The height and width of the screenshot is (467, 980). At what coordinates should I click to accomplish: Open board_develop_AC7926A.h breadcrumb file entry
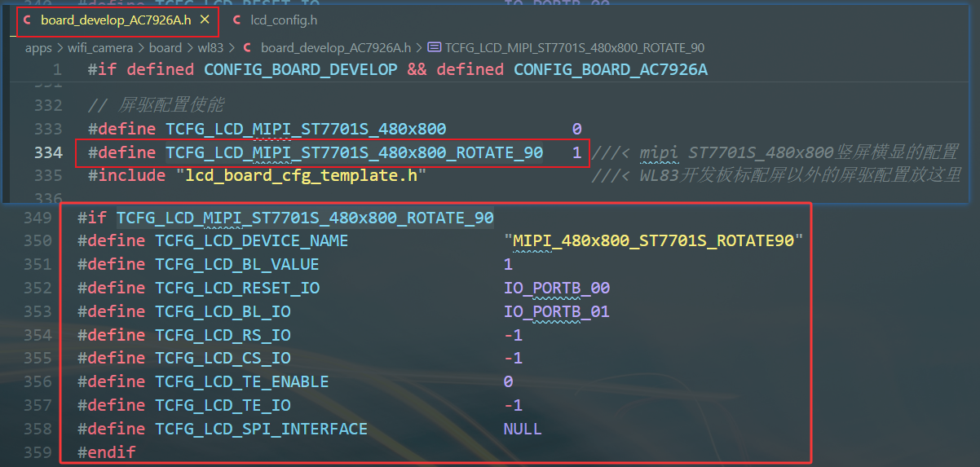pos(335,48)
